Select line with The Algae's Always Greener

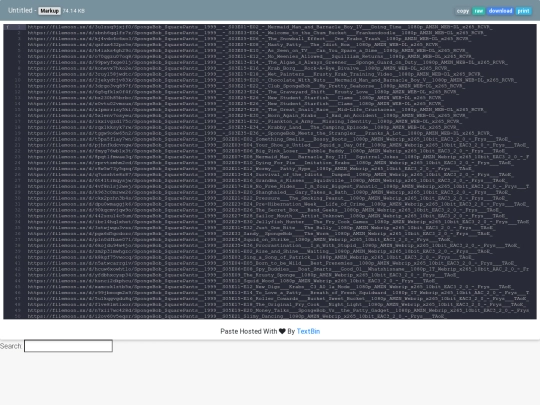point(268,62)
